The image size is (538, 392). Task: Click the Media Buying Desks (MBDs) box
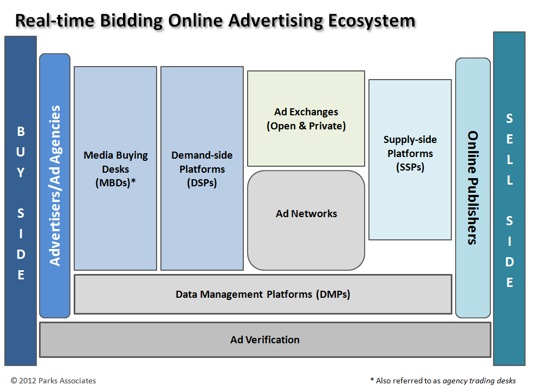click(x=115, y=168)
